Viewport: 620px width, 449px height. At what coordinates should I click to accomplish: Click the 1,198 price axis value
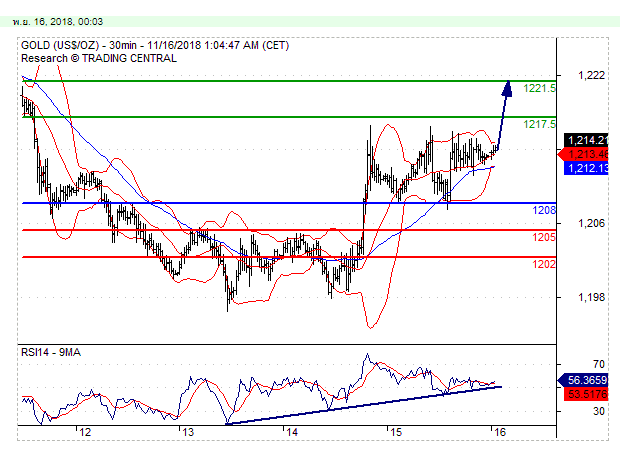(x=591, y=297)
